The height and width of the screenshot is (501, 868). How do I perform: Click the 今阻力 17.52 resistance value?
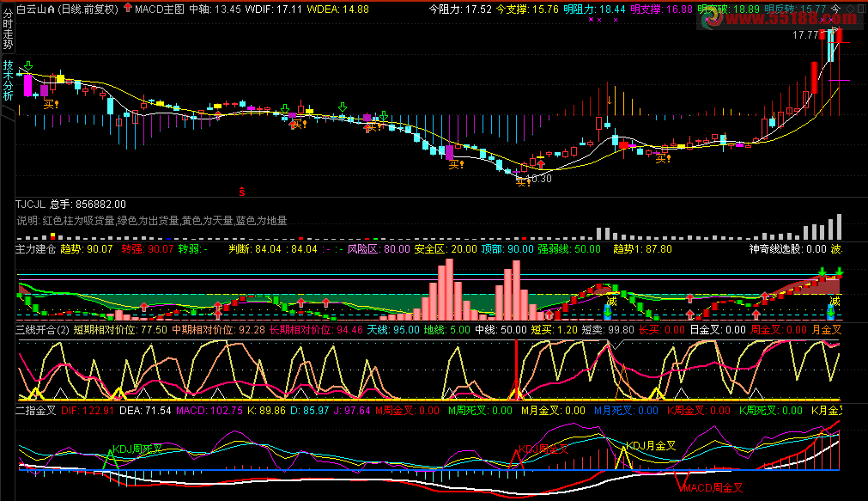tap(460, 9)
